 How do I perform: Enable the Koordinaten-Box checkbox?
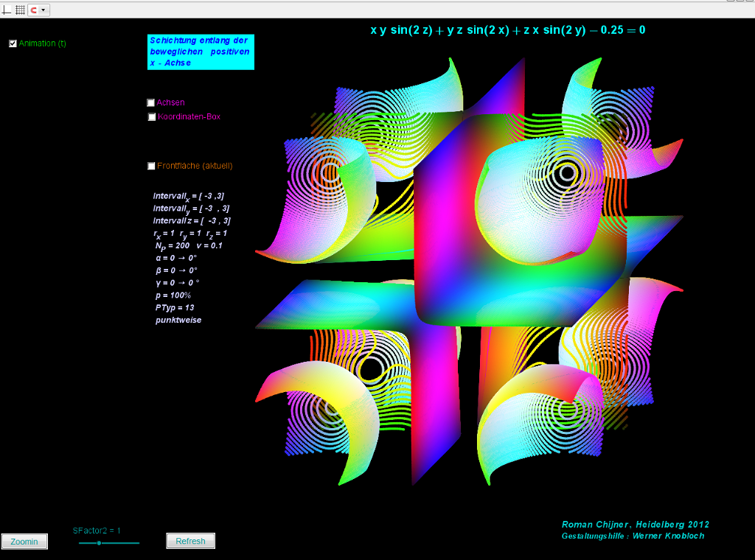pos(152,116)
